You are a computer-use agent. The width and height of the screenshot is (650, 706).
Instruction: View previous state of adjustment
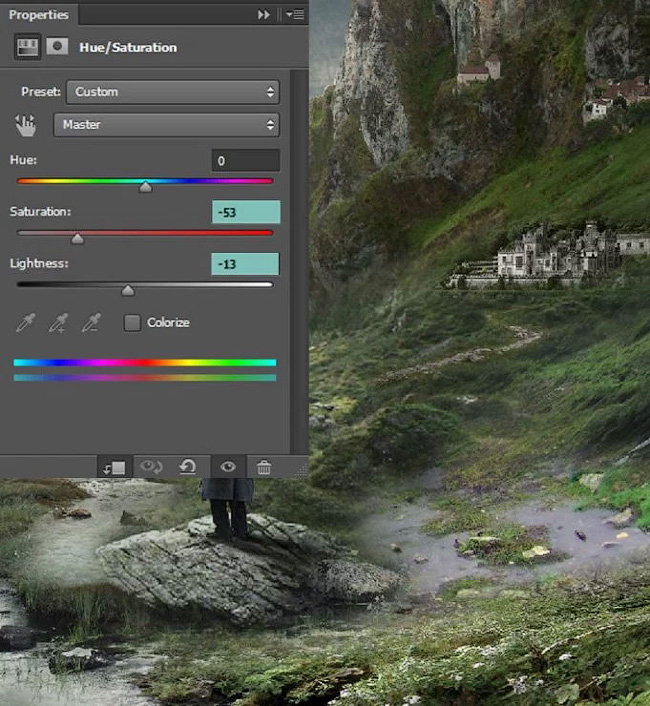(151, 467)
